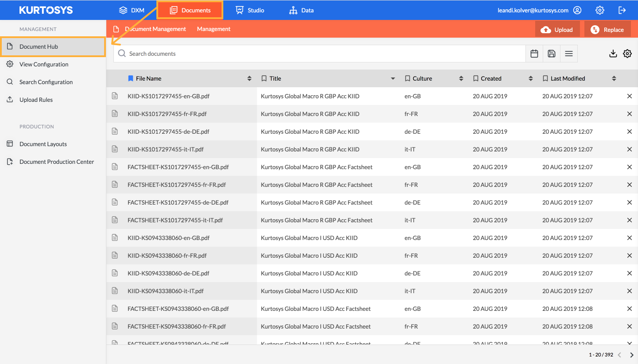Toggle the Culture column bookmark
Viewport: 638px width, 364px height.
click(408, 78)
